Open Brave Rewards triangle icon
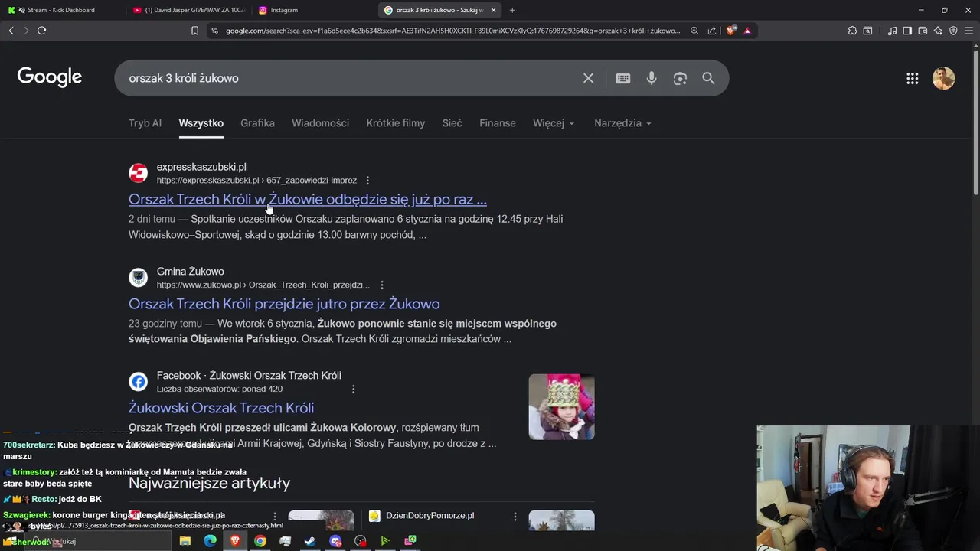The image size is (980, 551). (747, 31)
